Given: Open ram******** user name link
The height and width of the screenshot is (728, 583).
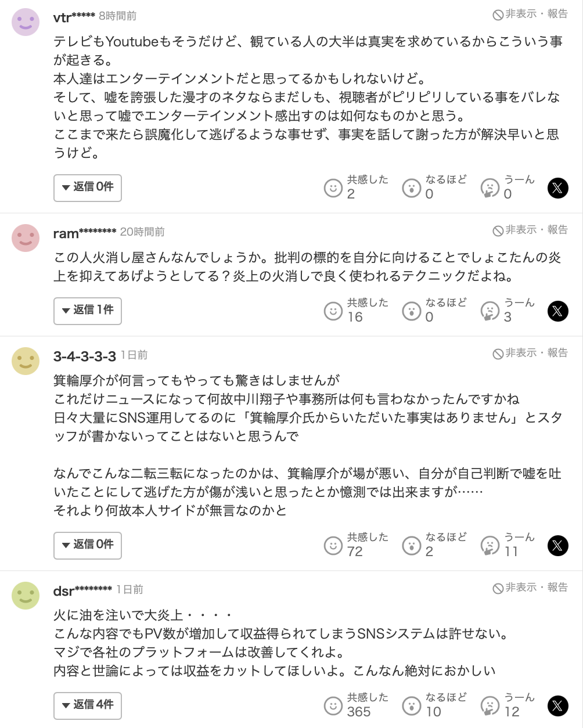Looking at the screenshot, I should tap(85, 232).
